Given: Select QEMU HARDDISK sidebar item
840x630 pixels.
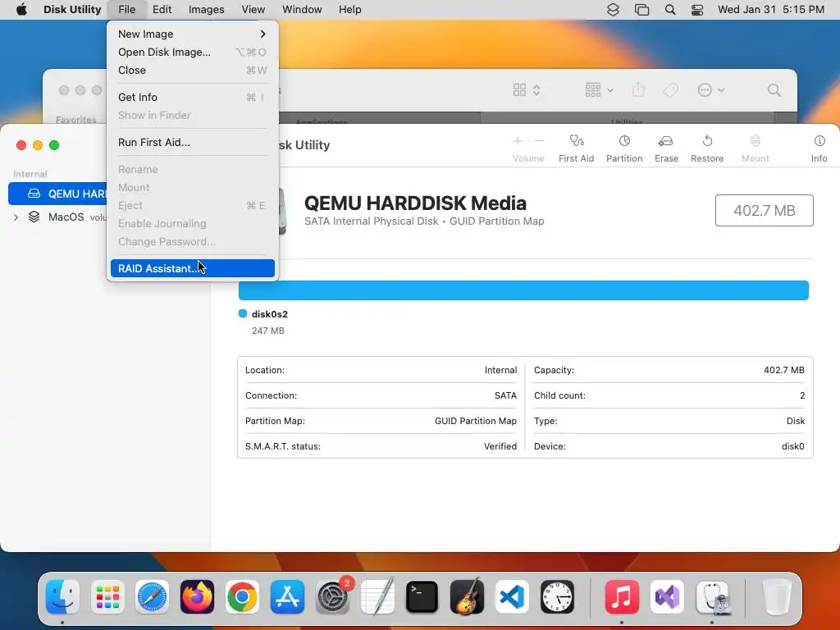Looking at the screenshot, I should [x=59, y=194].
